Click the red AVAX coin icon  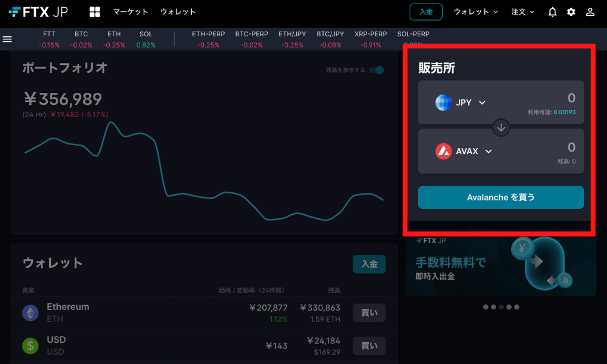tap(444, 151)
